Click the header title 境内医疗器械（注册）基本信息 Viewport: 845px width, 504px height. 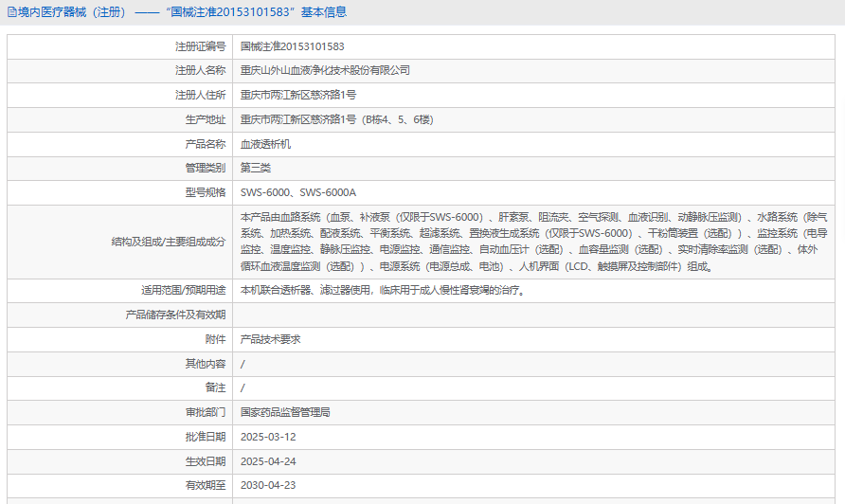[182, 12]
